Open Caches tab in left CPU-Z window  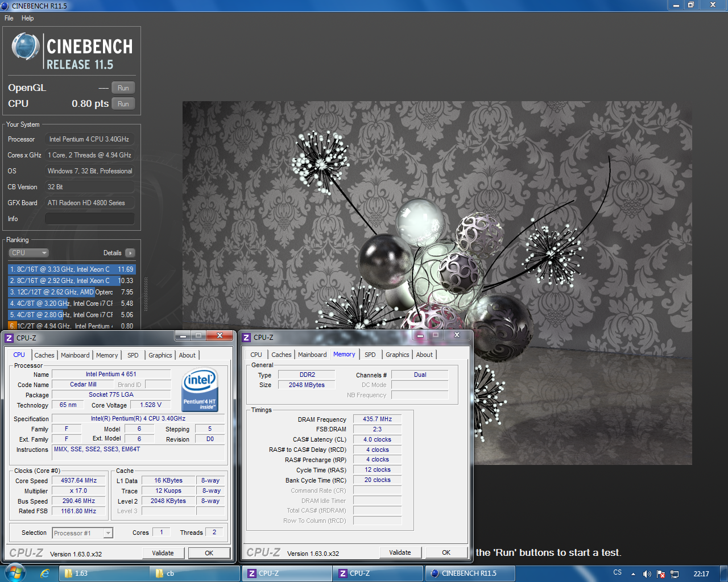click(44, 355)
